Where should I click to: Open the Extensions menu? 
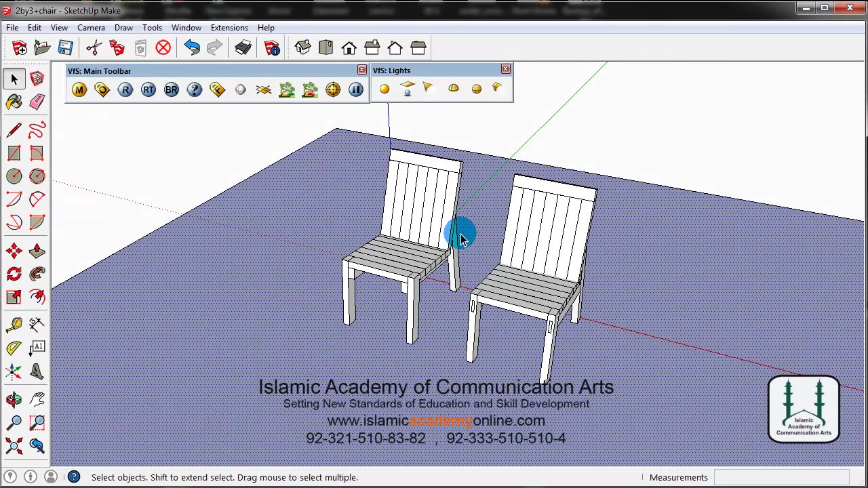coord(229,28)
